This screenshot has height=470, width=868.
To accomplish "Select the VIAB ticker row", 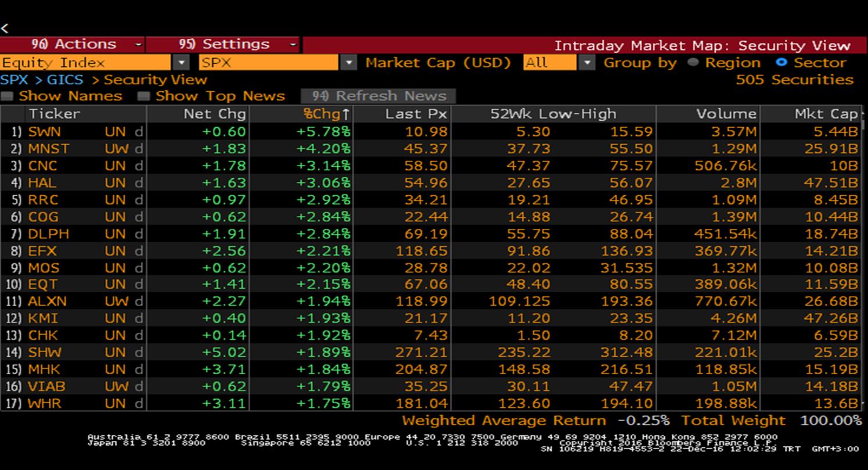I will (430, 386).
